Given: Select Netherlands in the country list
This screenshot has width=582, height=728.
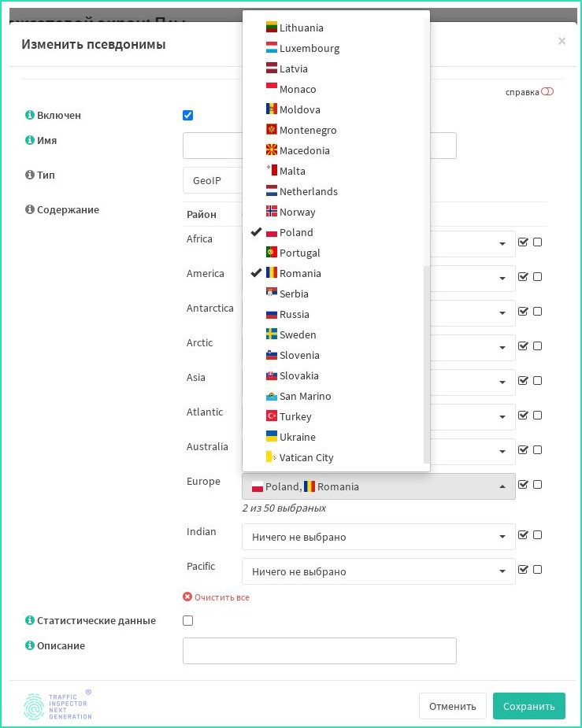Looking at the screenshot, I should [x=333, y=191].
